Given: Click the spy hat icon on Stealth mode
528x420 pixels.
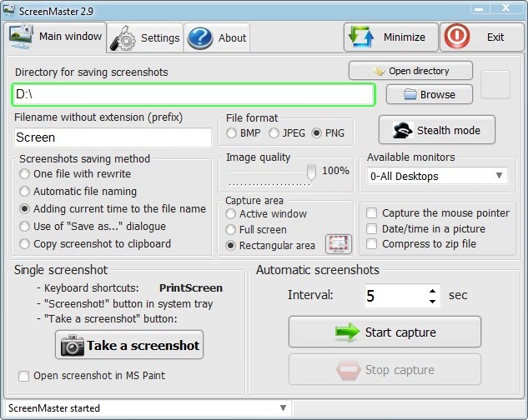Looking at the screenshot, I should pos(403,130).
